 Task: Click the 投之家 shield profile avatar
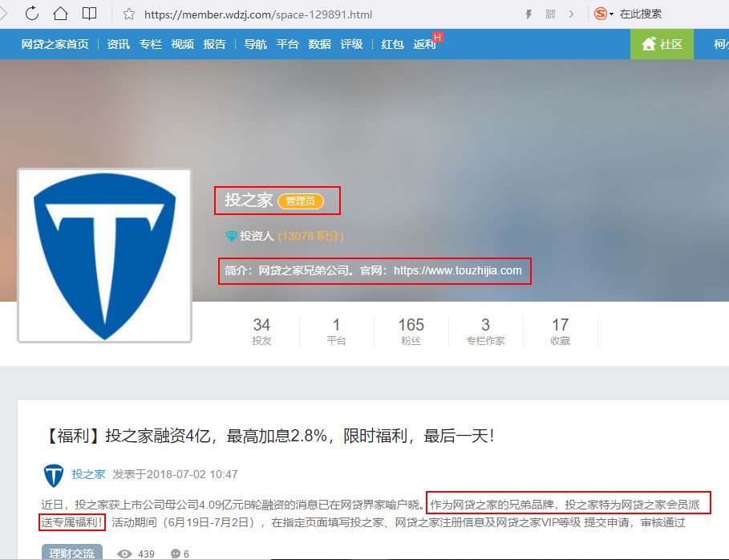pyautogui.click(x=104, y=256)
